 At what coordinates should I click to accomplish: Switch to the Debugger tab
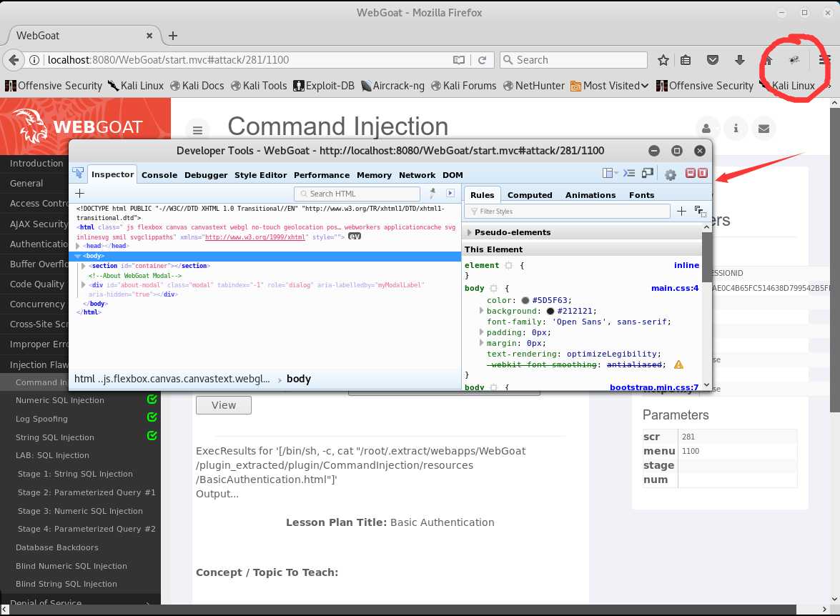pos(206,175)
